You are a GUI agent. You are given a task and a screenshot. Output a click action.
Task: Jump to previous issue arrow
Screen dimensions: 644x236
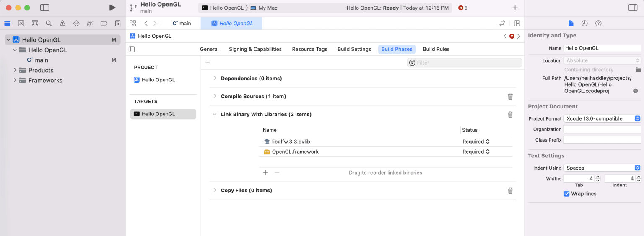[x=505, y=36]
